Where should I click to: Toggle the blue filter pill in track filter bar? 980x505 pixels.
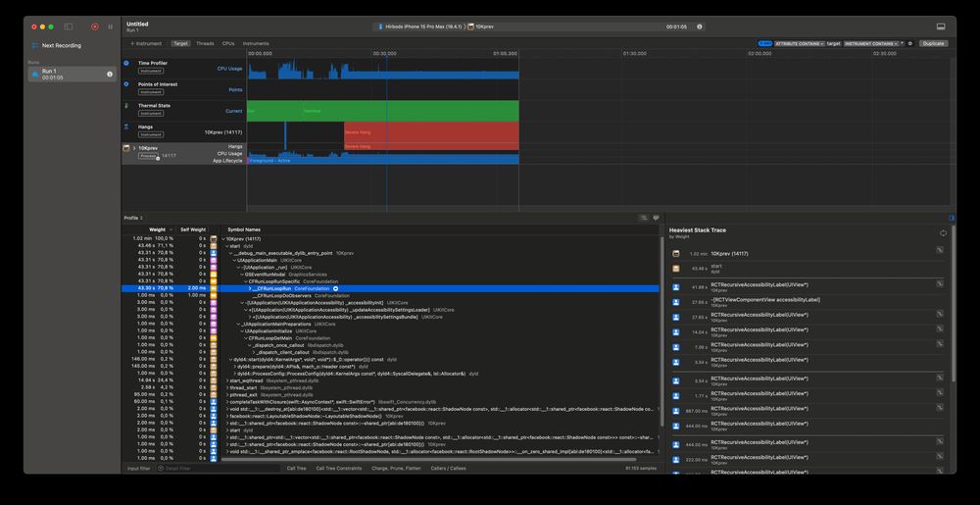(765, 44)
